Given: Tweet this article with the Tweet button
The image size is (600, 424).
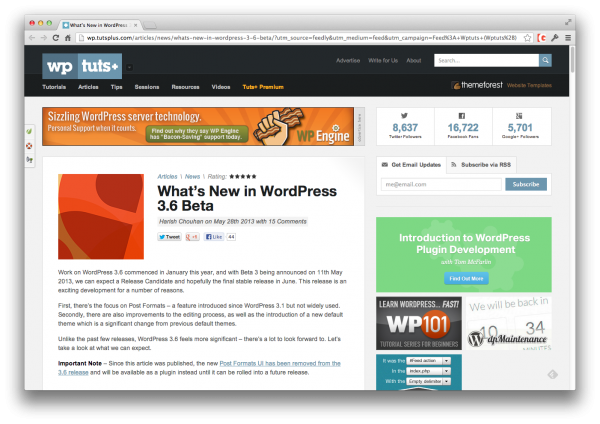Looking at the screenshot, I should pyautogui.click(x=169, y=237).
